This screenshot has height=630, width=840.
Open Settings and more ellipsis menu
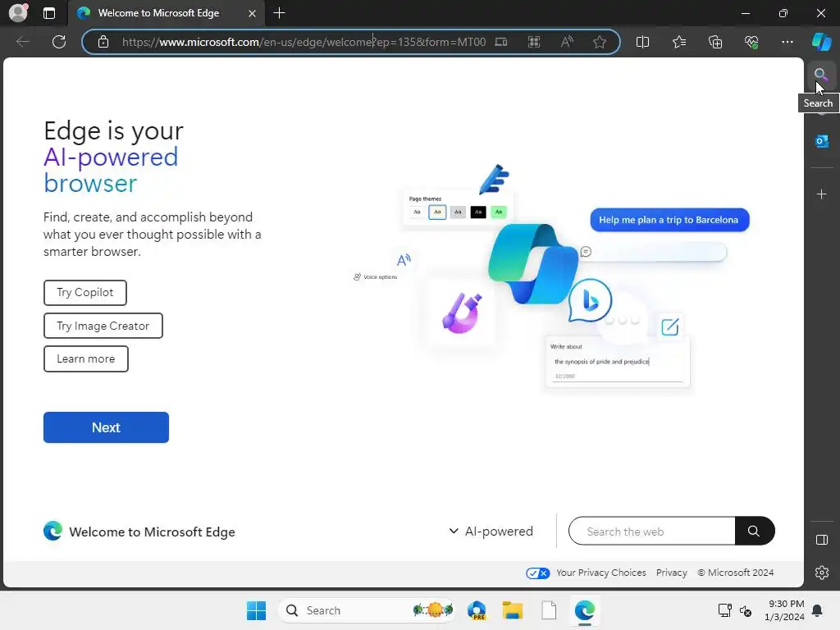pos(787,42)
